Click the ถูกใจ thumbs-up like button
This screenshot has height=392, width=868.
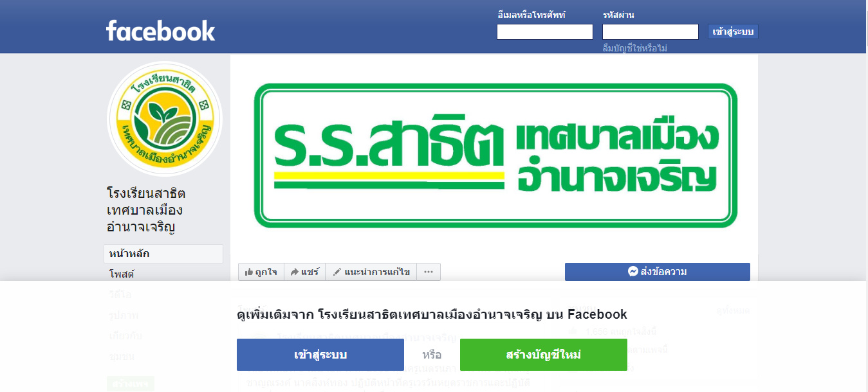[x=261, y=272]
